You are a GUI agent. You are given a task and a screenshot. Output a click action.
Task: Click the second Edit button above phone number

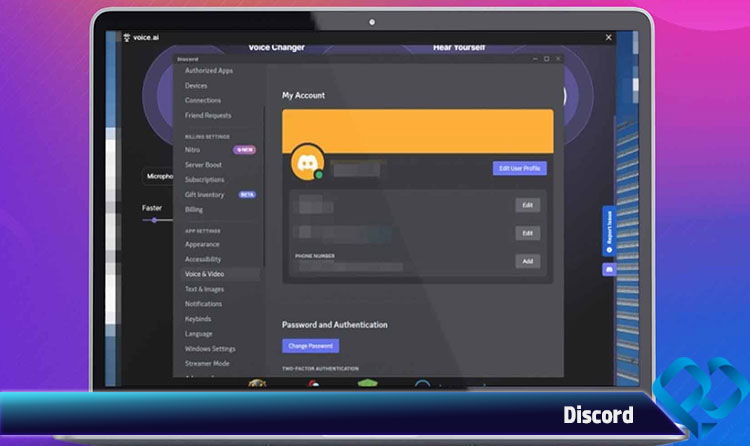tap(528, 233)
